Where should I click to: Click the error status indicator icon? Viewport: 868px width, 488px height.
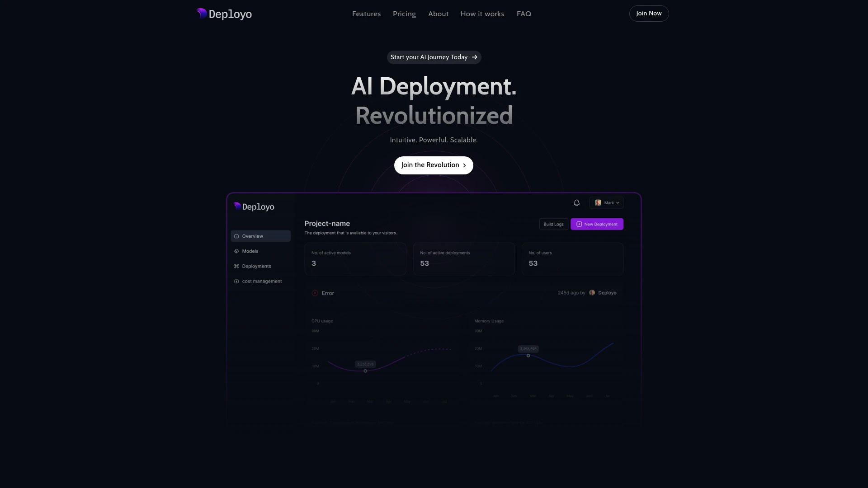[315, 292]
